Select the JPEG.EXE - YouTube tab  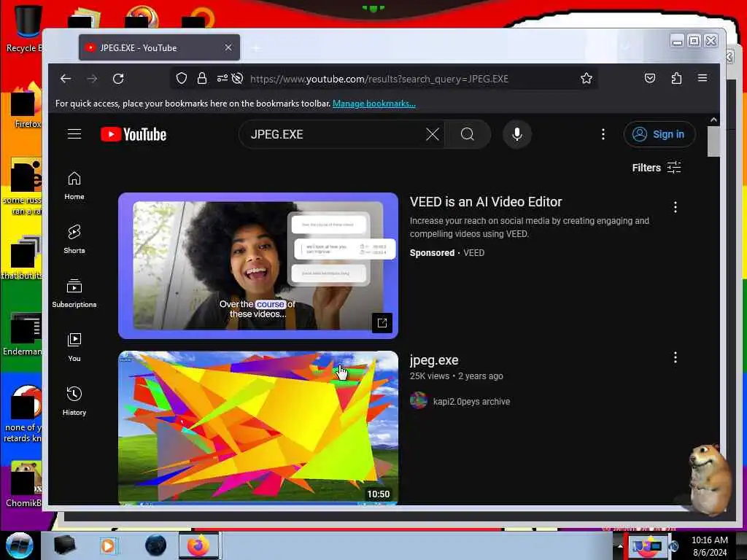point(159,47)
